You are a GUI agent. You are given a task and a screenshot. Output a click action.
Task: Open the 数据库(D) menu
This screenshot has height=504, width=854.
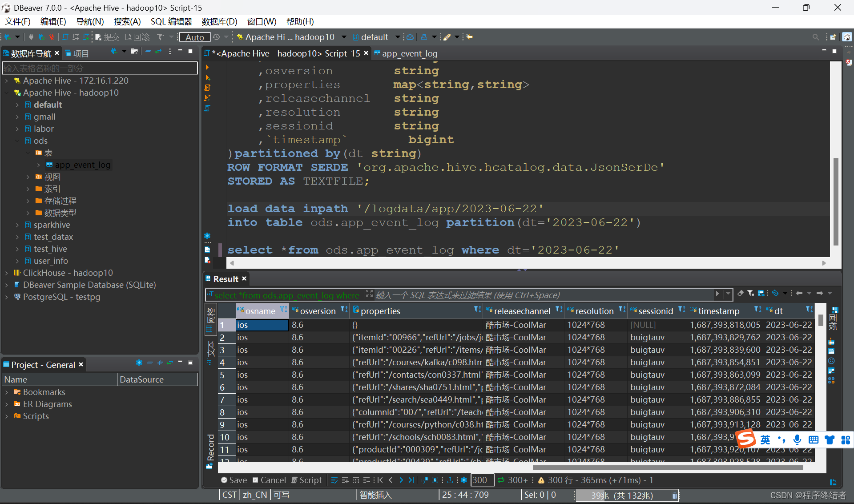[220, 21]
